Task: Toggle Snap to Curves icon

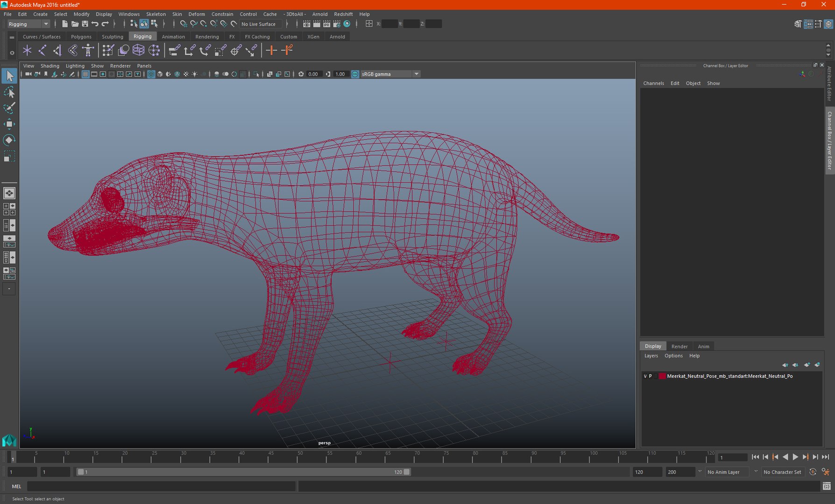Action: point(193,24)
